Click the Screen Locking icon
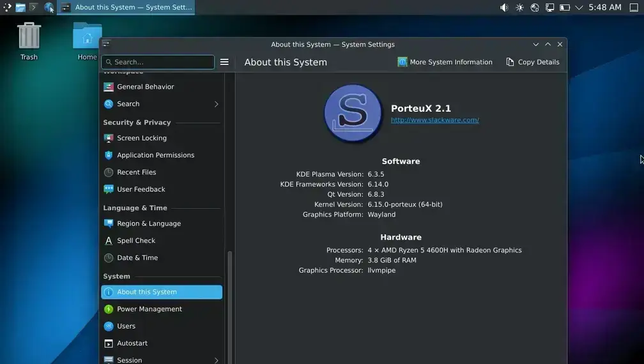The height and width of the screenshot is (364, 644). coord(109,139)
